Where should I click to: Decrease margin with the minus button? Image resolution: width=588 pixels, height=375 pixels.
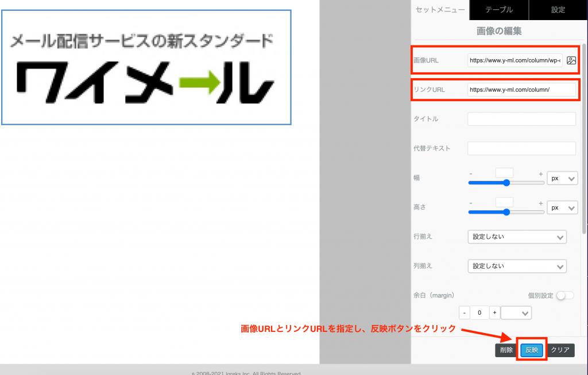tap(464, 313)
